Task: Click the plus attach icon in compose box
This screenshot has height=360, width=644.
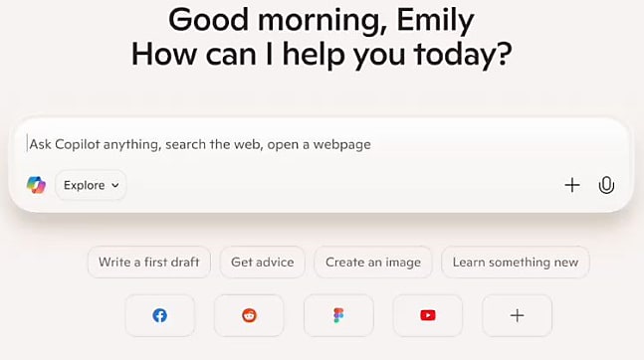Action: click(x=572, y=185)
